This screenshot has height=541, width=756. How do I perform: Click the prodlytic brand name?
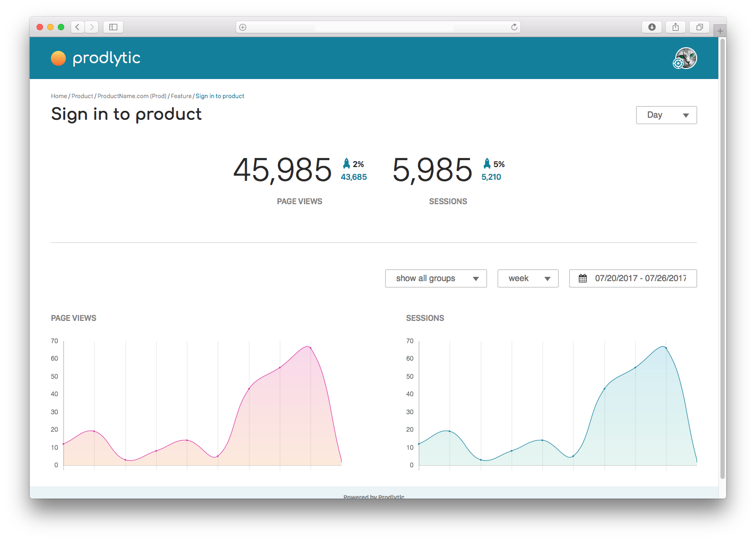106,58
